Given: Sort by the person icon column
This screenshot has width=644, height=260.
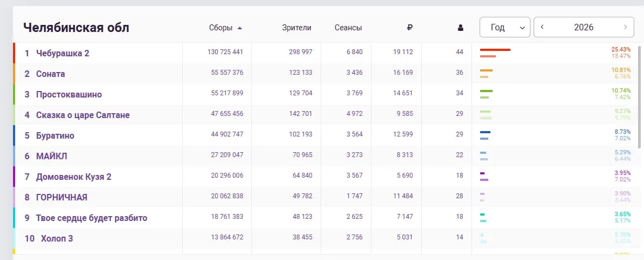Looking at the screenshot, I should 460,28.
